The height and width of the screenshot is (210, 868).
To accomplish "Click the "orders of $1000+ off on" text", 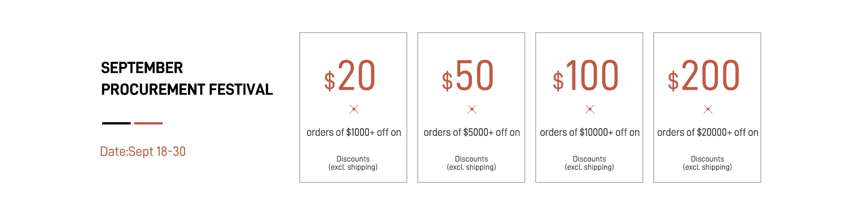I will (x=354, y=133).
